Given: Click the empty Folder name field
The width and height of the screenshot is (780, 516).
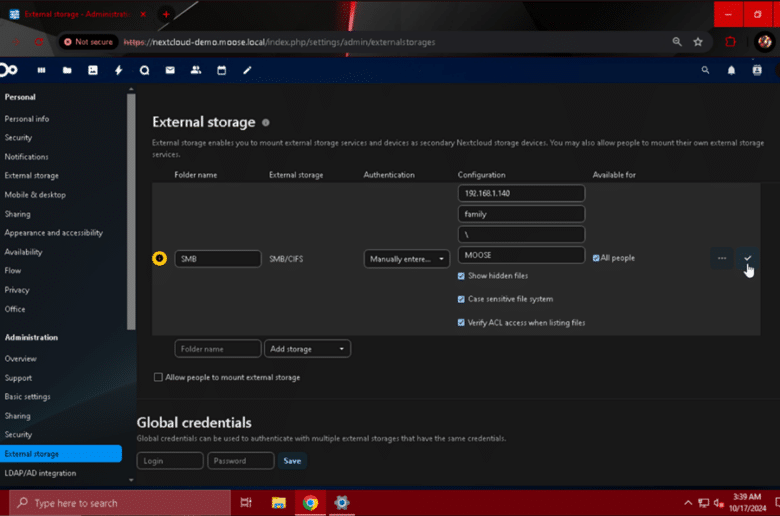Looking at the screenshot, I should click(218, 349).
